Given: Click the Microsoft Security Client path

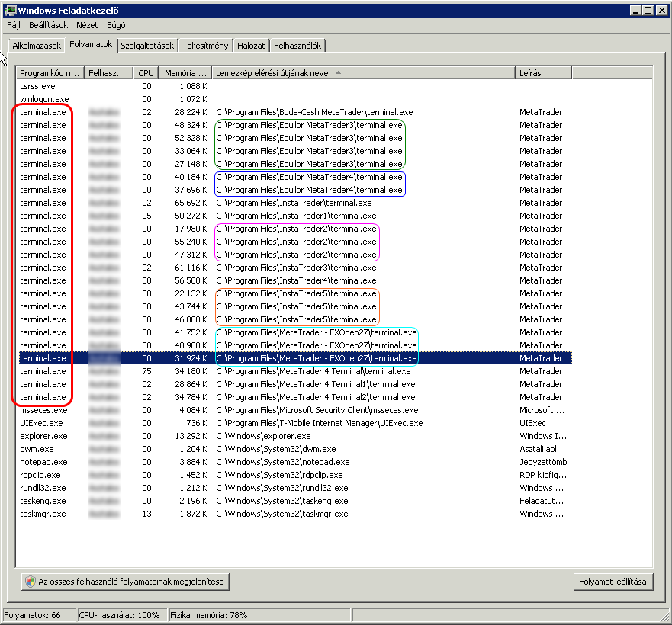Looking at the screenshot, I should click(317, 410).
